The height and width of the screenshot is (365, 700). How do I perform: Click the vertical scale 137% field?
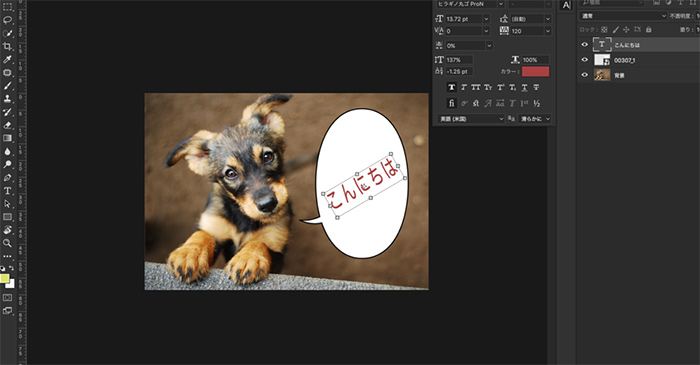pyautogui.click(x=459, y=60)
